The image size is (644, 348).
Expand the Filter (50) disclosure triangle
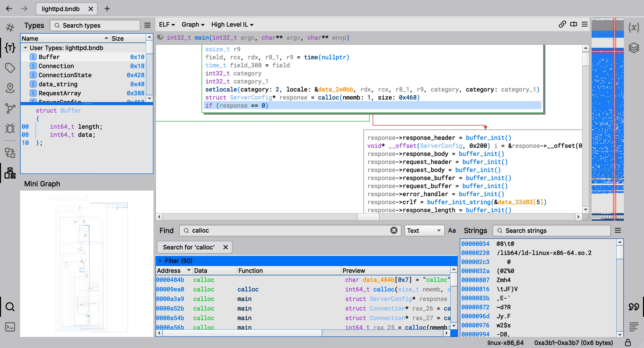160,261
